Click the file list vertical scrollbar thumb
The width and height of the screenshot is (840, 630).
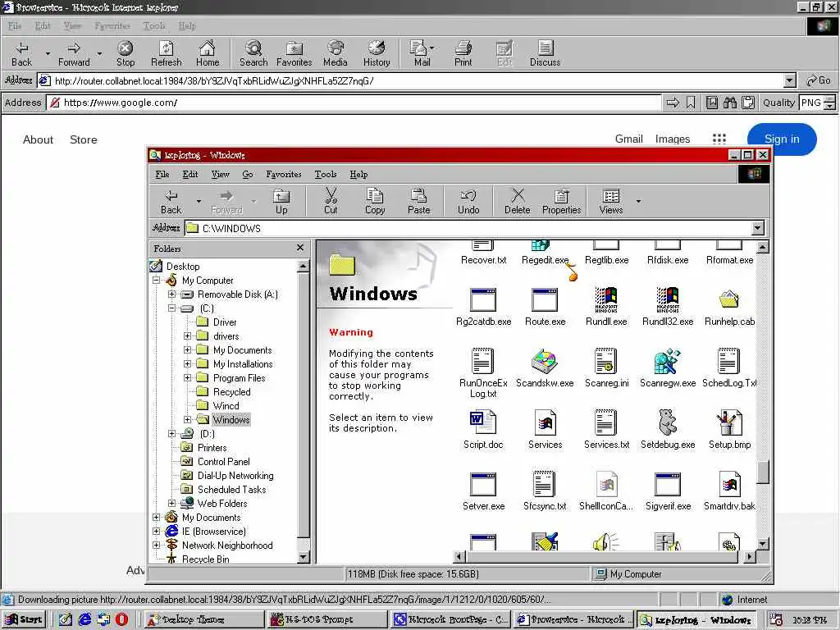pyautogui.click(x=763, y=472)
